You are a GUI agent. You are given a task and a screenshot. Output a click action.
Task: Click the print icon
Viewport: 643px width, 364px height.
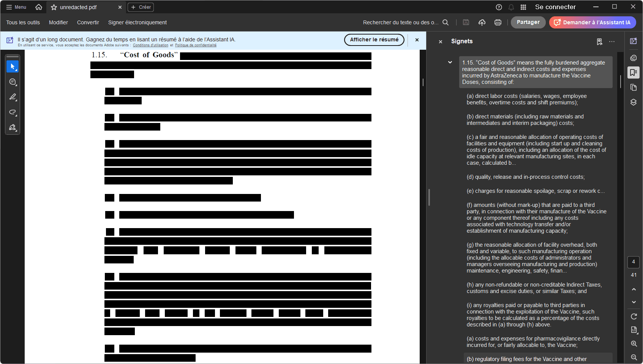coord(498,22)
